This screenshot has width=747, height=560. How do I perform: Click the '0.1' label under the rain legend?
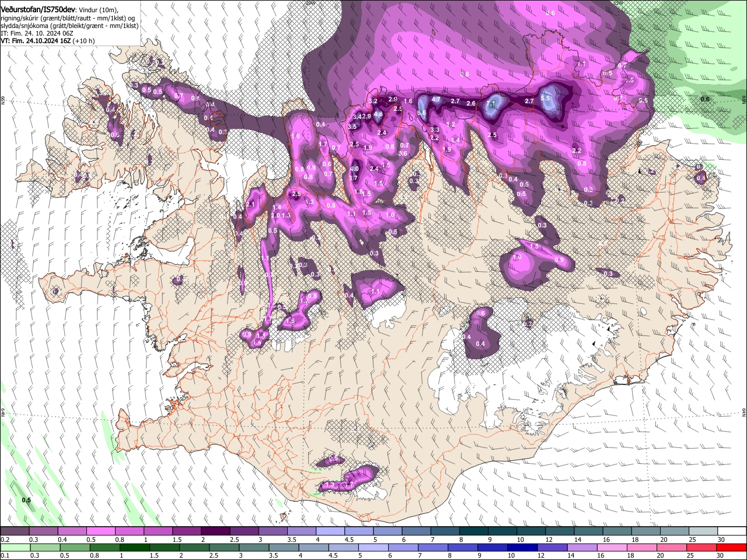point(5,556)
